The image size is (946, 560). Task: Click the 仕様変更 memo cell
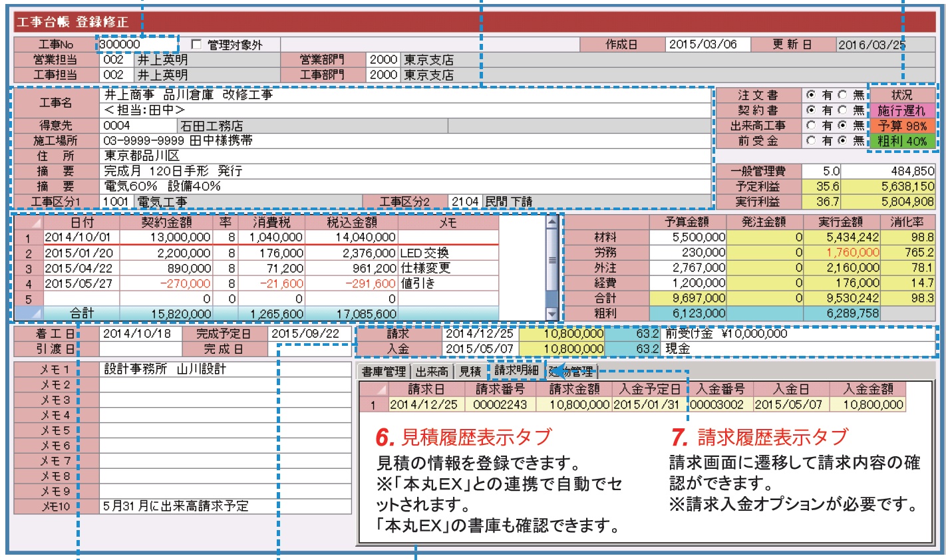click(448, 268)
